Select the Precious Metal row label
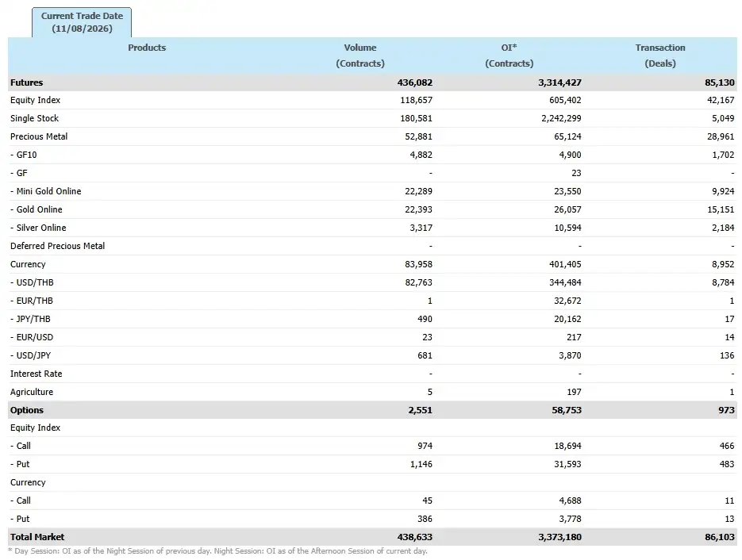Image resolution: width=742 pixels, height=560 pixels. pos(39,136)
